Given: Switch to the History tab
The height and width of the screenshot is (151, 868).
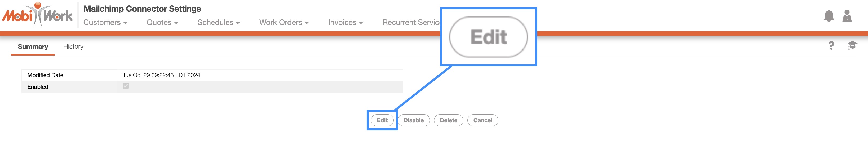Looking at the screenshot, I should coord(73,47).
